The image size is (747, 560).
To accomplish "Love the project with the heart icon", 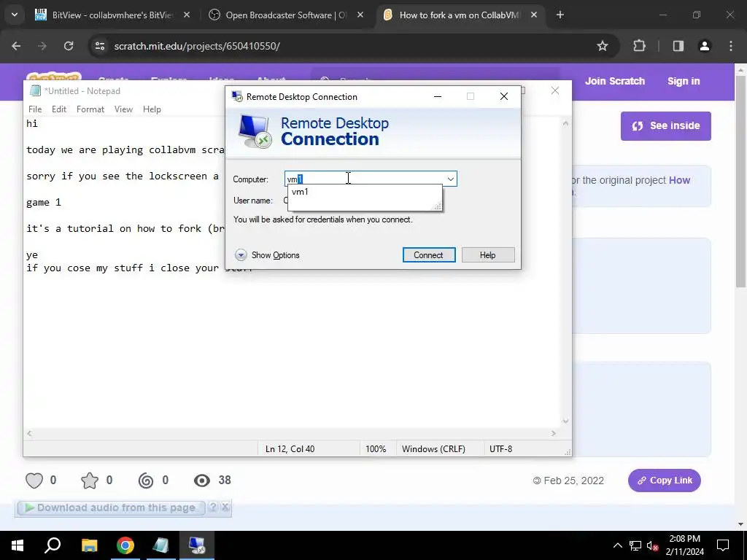I will [34, 481].
